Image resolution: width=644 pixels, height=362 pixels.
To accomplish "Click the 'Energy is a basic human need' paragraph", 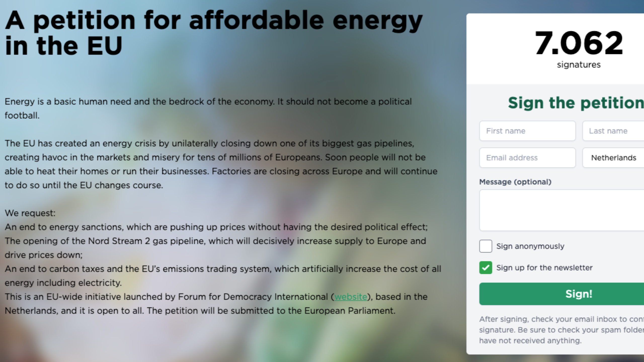I will click(208, 108).
